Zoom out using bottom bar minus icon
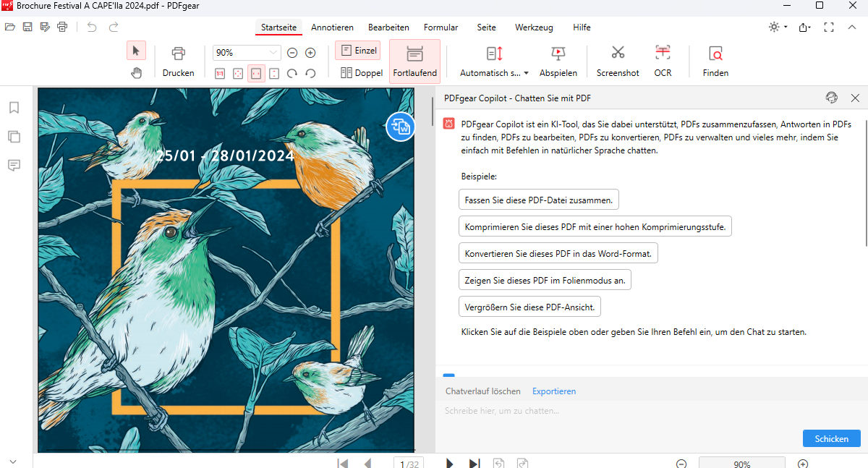Image resolution: width=868 pixels, height=468 pixels. coord(681,464)
